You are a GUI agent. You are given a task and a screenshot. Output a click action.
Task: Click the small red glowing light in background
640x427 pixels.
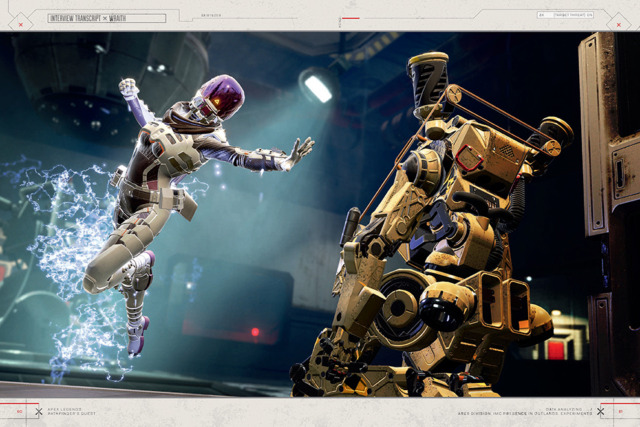pyautogui.click(x=255, y=331)
